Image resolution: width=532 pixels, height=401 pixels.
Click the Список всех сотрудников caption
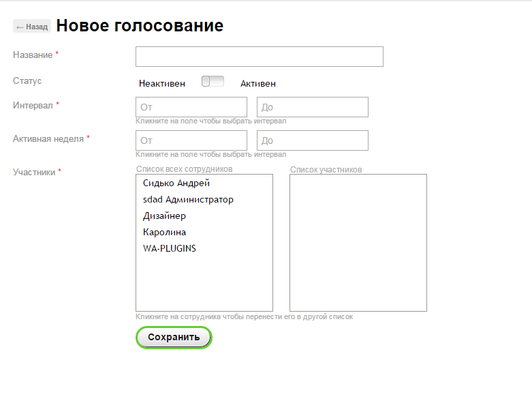coord(184,168)
